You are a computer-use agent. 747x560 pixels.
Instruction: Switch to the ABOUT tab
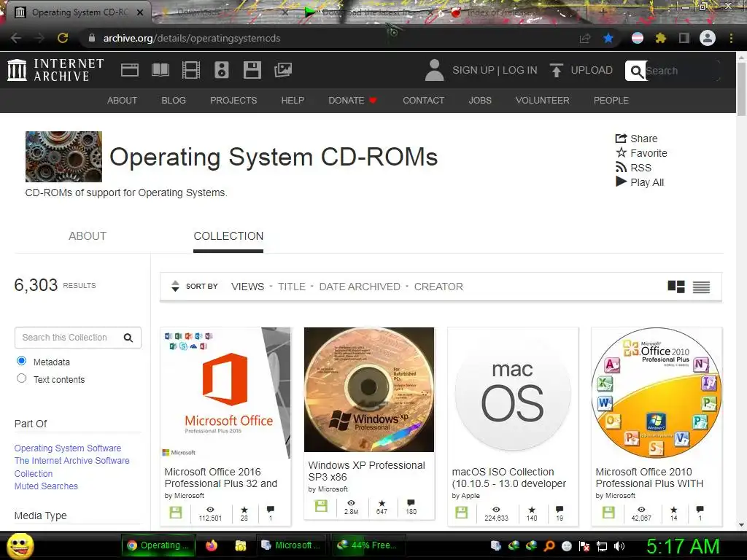coord(88,236)
